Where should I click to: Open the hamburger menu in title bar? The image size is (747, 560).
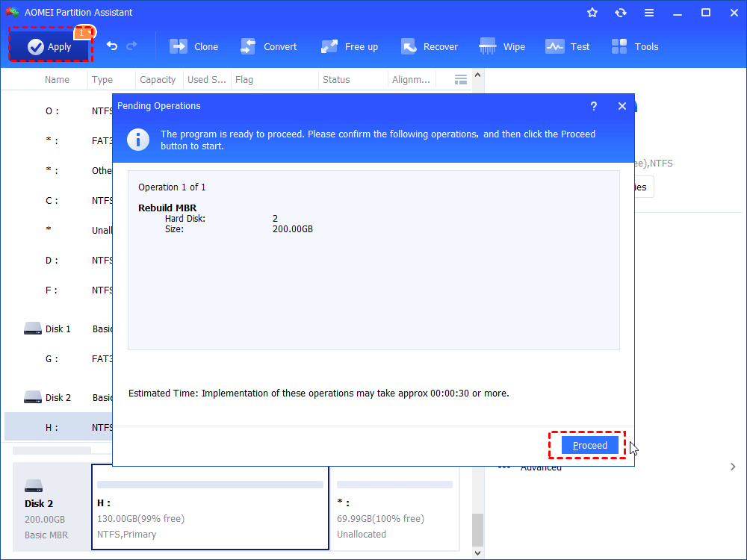tap(649, 13)
